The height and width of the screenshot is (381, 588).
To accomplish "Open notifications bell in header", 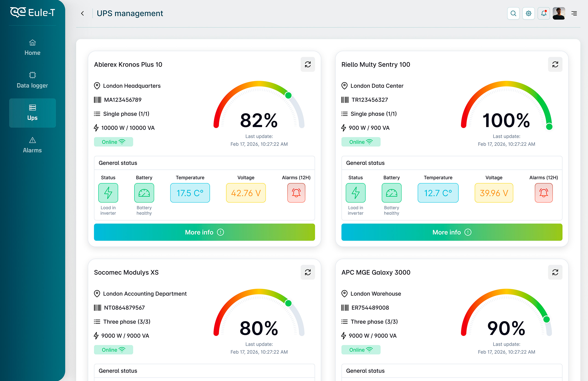I will click(x=544, y=13).
